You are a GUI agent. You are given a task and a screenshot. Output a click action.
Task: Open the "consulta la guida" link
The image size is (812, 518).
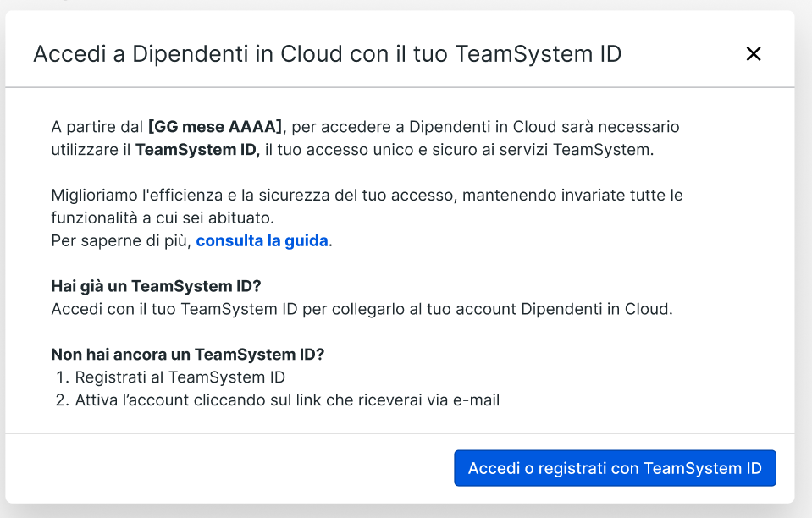point(262,240)
